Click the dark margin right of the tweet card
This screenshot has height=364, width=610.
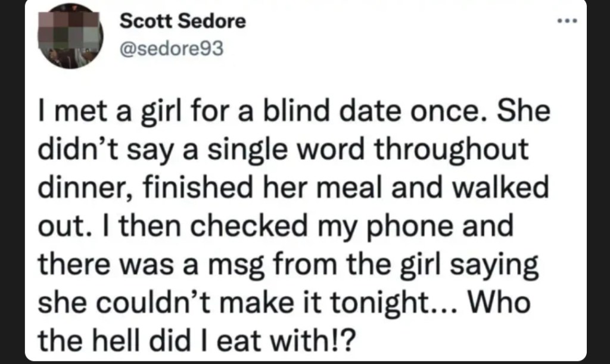coord(598,182)
